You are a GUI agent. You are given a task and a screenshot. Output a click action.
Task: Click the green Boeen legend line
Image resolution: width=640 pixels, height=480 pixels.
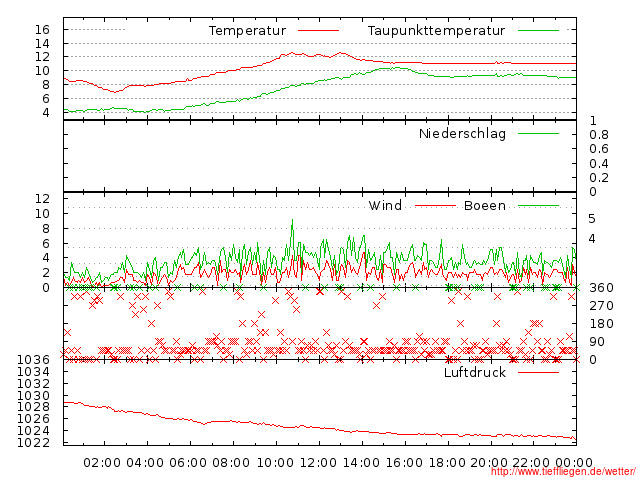click(538, 205)
